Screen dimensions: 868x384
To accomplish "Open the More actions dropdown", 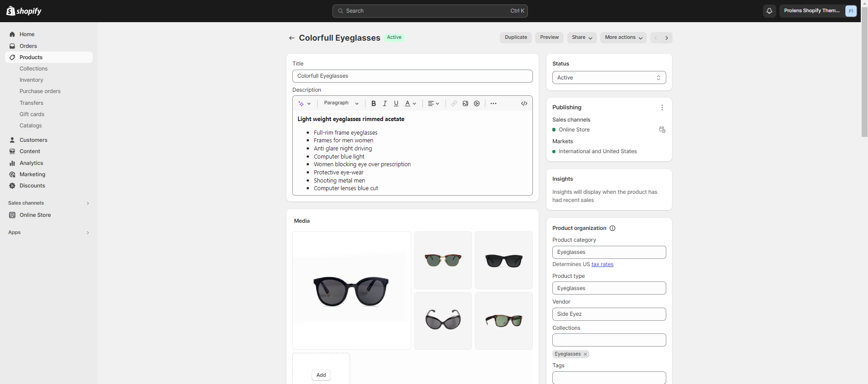I will tap(623, 37).
